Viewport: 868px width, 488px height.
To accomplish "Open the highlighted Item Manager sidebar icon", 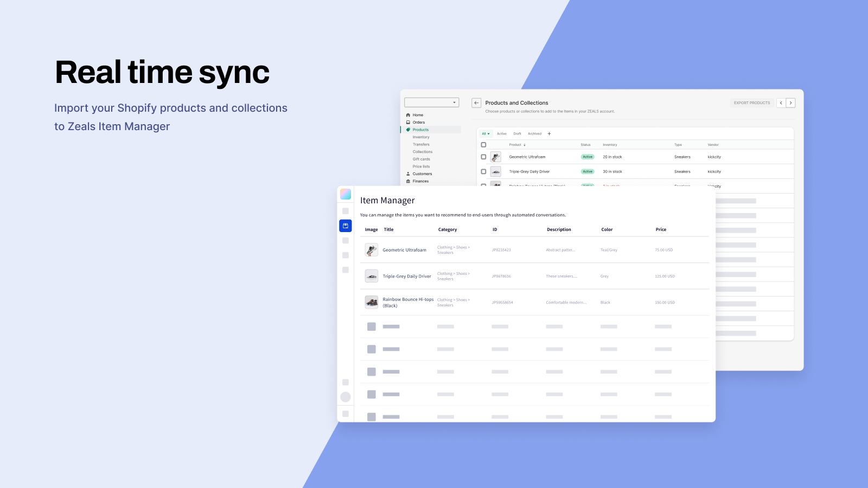I will [346, 226].
